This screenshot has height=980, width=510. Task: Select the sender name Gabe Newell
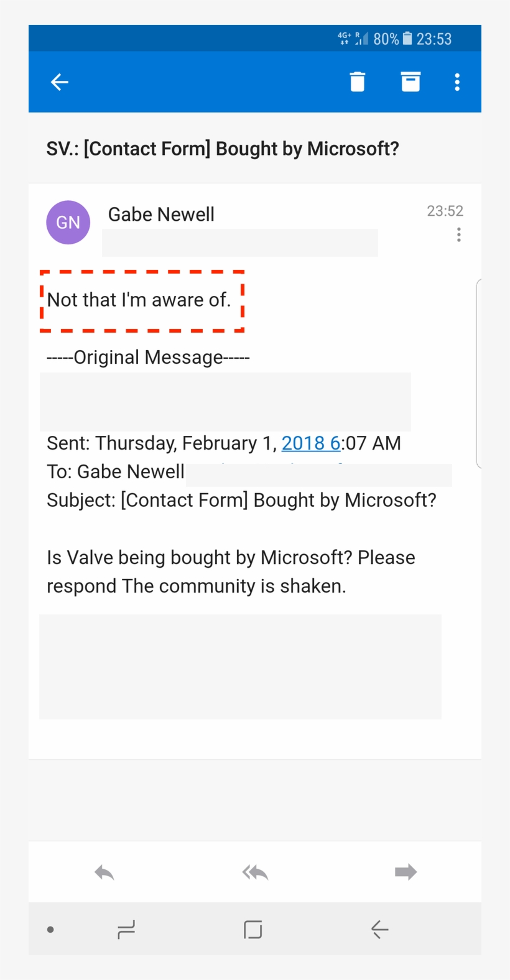coord(161,214)
